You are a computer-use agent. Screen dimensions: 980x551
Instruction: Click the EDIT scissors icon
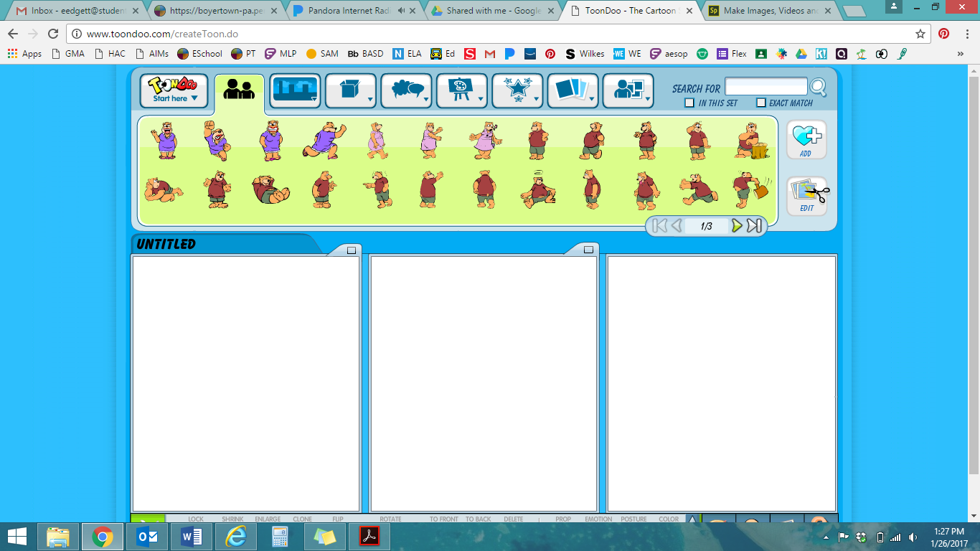coord(805,192)
